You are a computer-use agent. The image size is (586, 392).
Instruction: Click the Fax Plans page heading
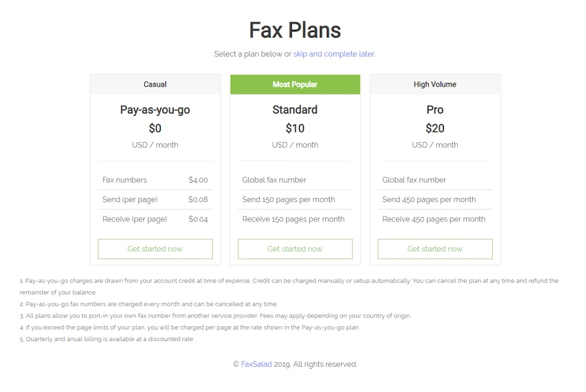[294, 30]
